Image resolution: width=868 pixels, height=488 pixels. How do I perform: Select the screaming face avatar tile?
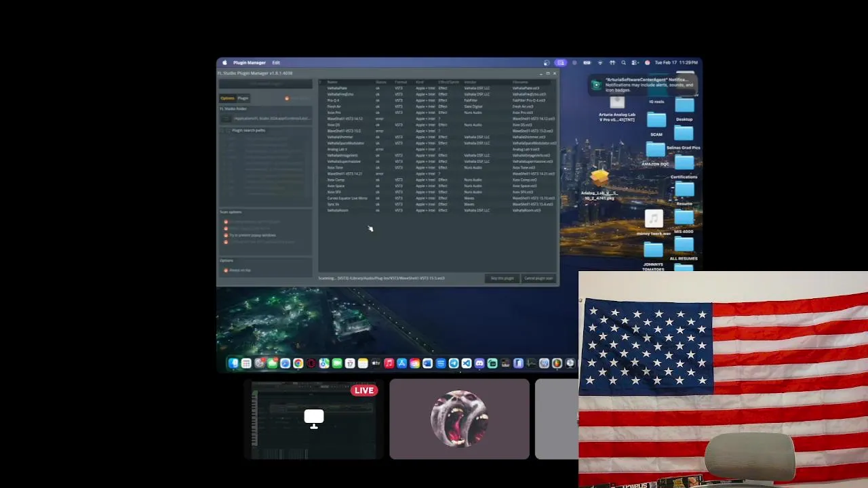tap(459, 419)
